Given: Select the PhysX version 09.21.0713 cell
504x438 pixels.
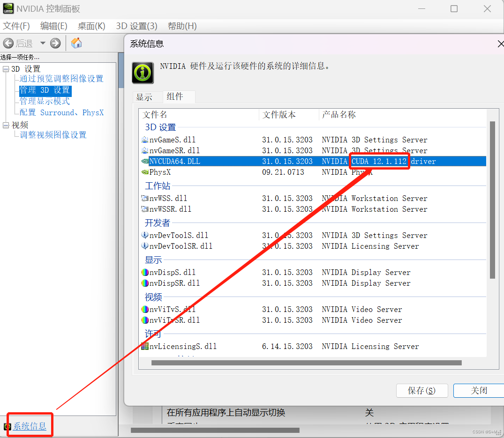Looking at the screenshot, I should [283, 172].
